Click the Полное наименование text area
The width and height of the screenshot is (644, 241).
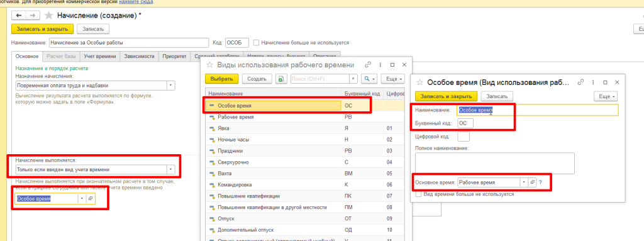[495, 163]
